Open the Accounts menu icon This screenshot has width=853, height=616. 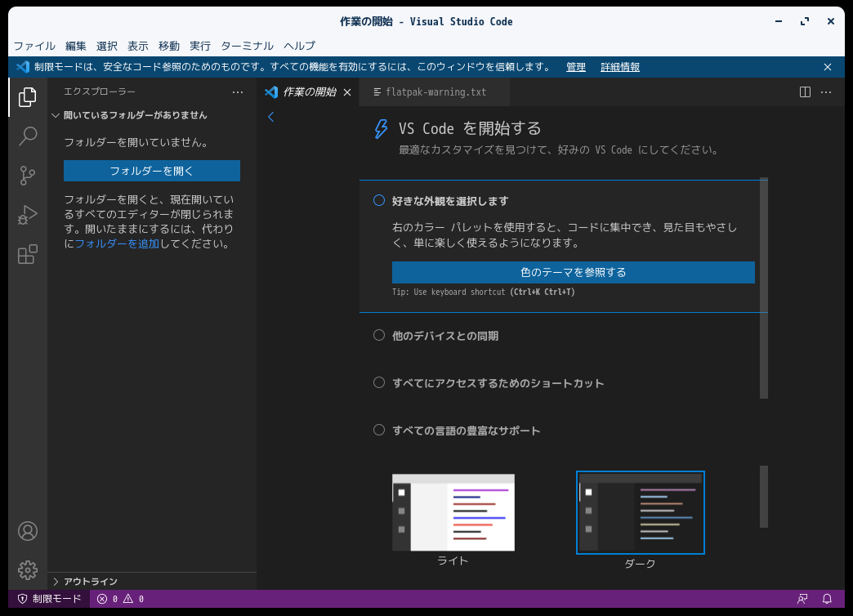pos(27,531)
